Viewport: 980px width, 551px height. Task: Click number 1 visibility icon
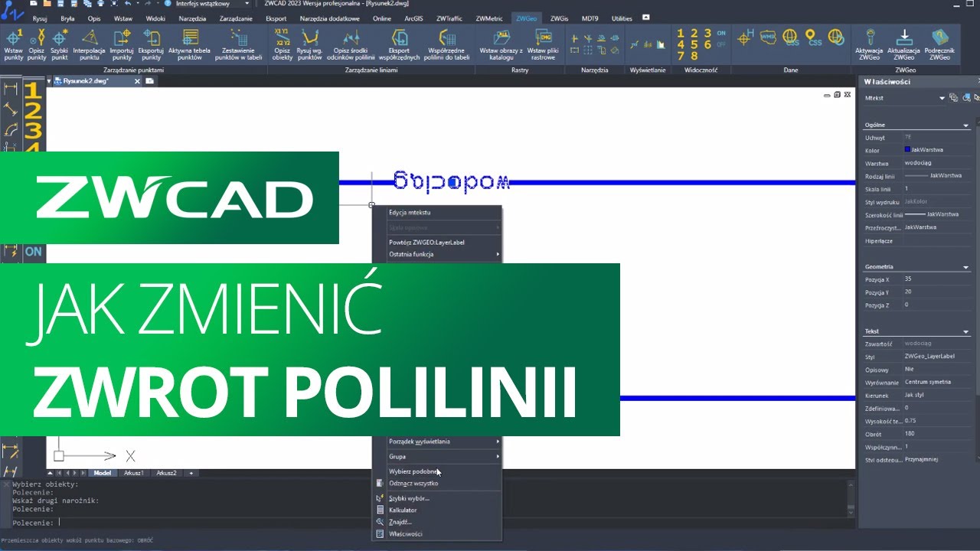(x=681, y=33)
